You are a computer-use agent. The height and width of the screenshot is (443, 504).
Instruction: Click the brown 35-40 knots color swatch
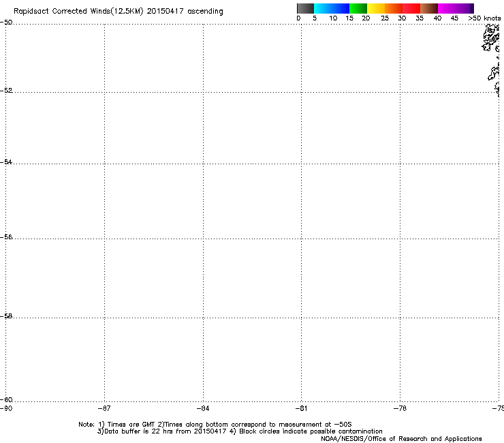[429, 8]
